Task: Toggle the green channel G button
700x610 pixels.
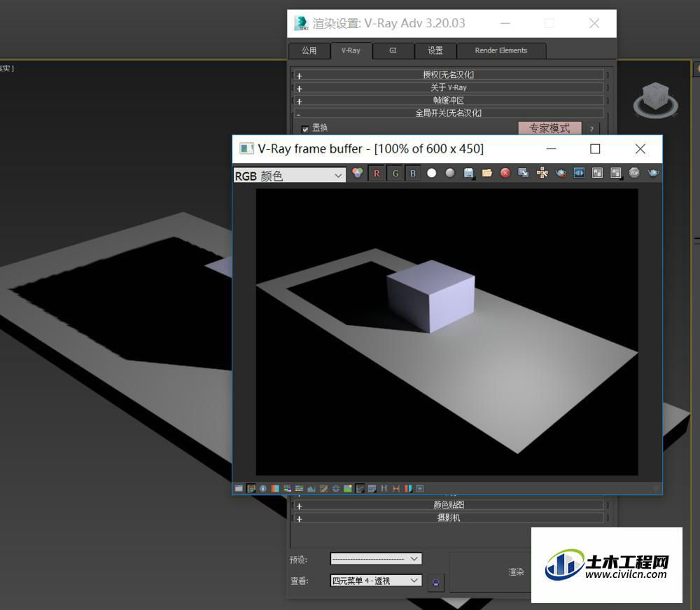Action: pos(395,173)
